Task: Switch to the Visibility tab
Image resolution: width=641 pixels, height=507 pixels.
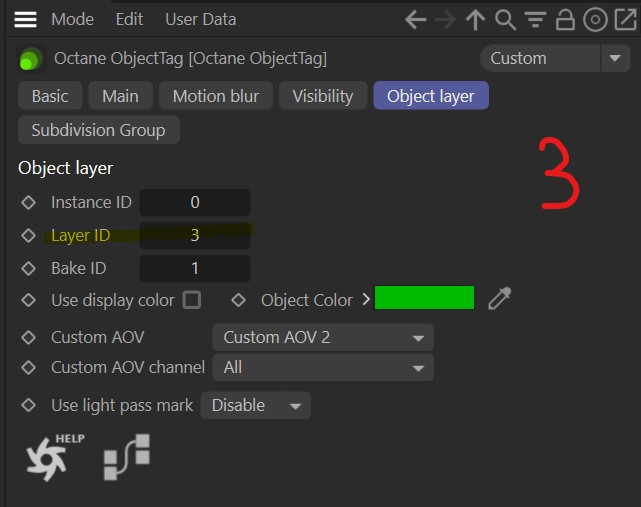Action: tap(323, 96)
